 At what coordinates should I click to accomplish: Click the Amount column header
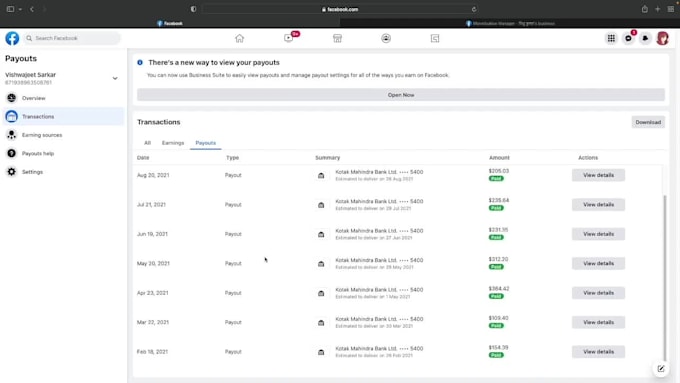coord(499,157)
